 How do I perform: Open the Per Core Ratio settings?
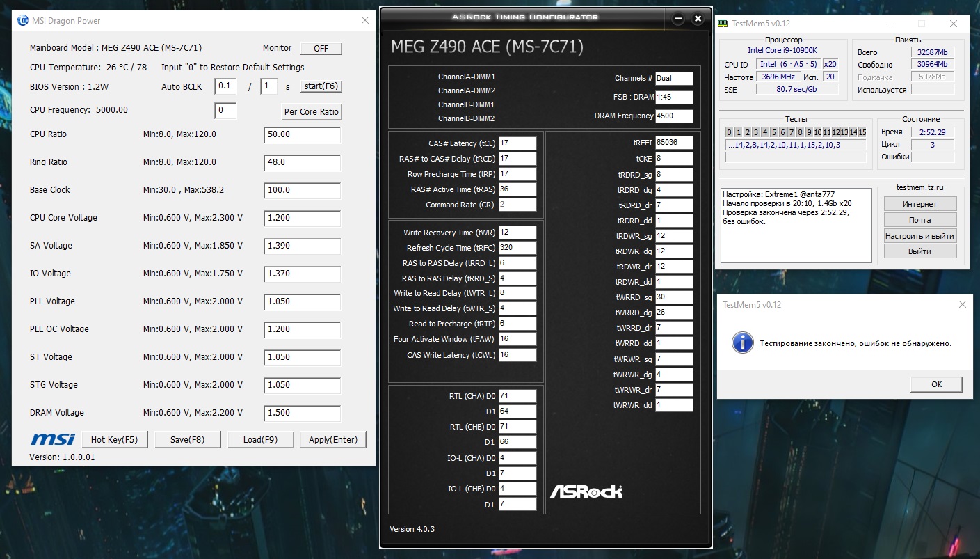click(312, 112)
